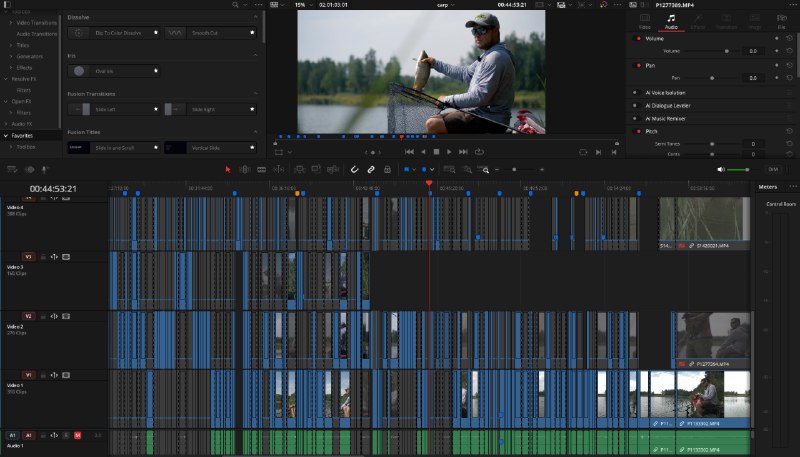Expand the Generators tree item
Screen dimensions: 800x457
11,56
